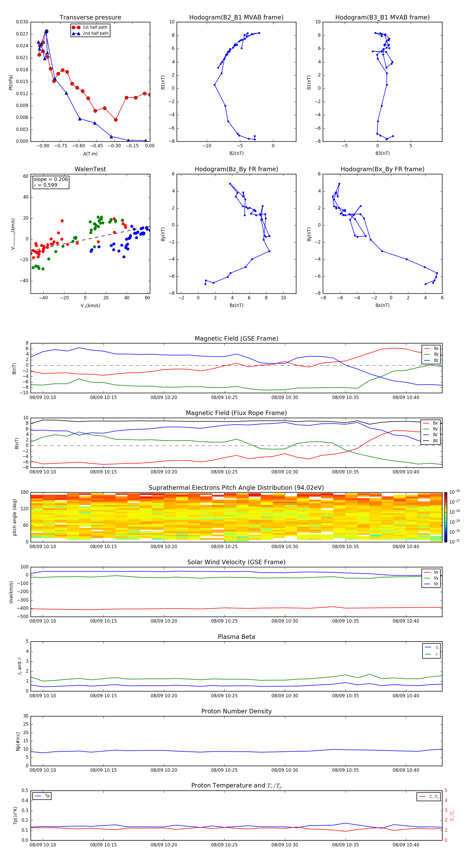This screenshot has width=473, height=868.
Task: Click the 'Bz(nT)' x-axis label
Action: pyautogui.click(x=236, y=305)
